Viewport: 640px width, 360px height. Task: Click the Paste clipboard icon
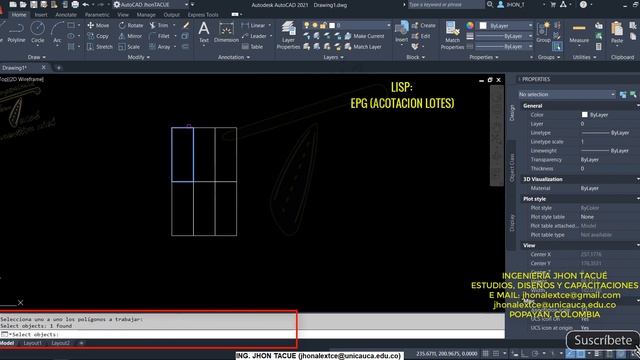pos(617,33)
